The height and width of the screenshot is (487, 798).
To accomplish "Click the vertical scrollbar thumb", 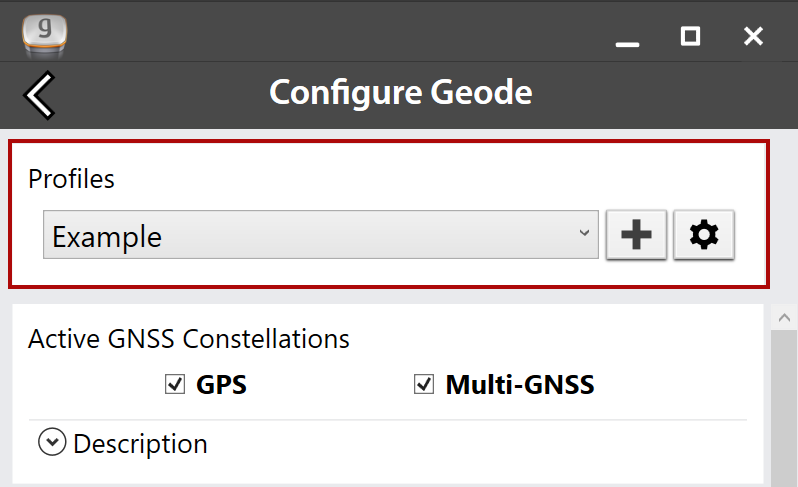I will 784,410.
